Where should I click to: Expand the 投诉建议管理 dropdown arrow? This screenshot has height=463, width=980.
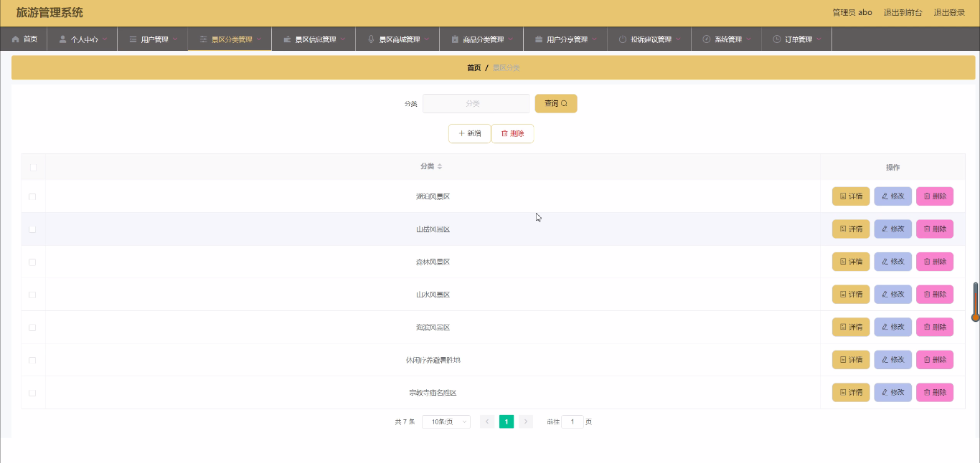[679, 39]
